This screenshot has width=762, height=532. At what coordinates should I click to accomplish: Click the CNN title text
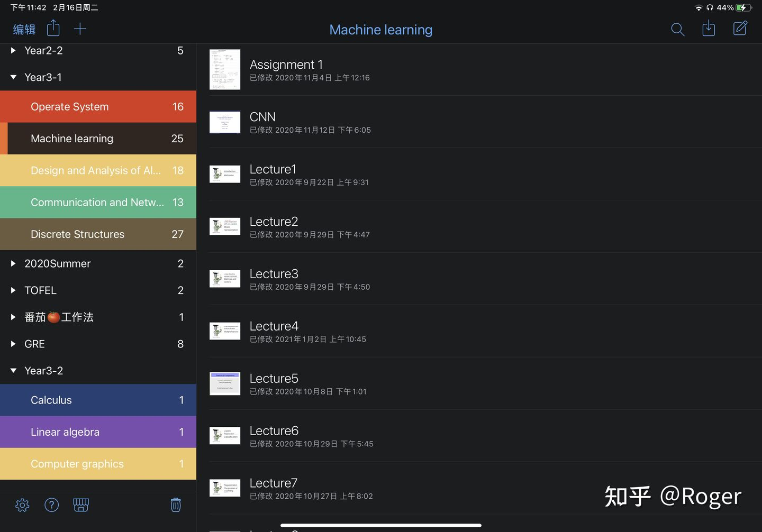262,117
